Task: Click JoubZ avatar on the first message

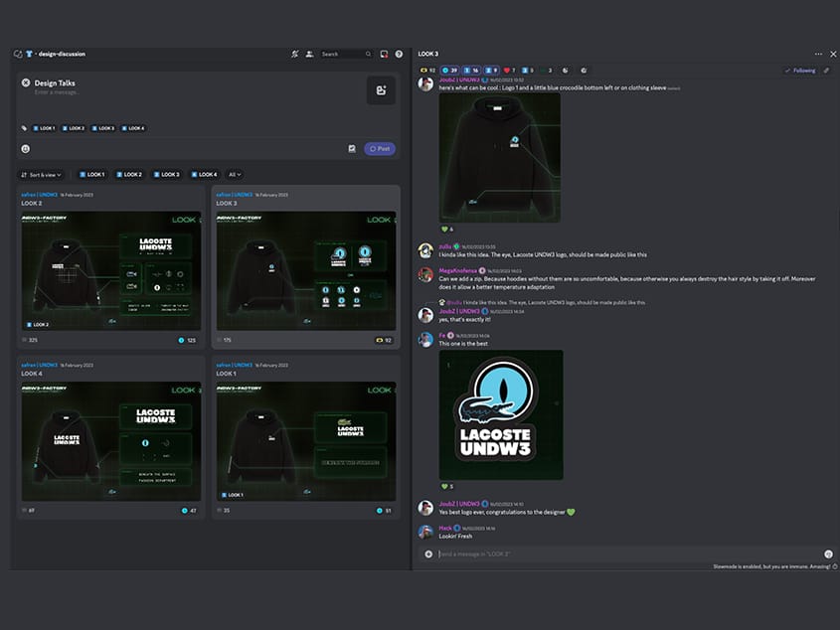Action: 425,84
